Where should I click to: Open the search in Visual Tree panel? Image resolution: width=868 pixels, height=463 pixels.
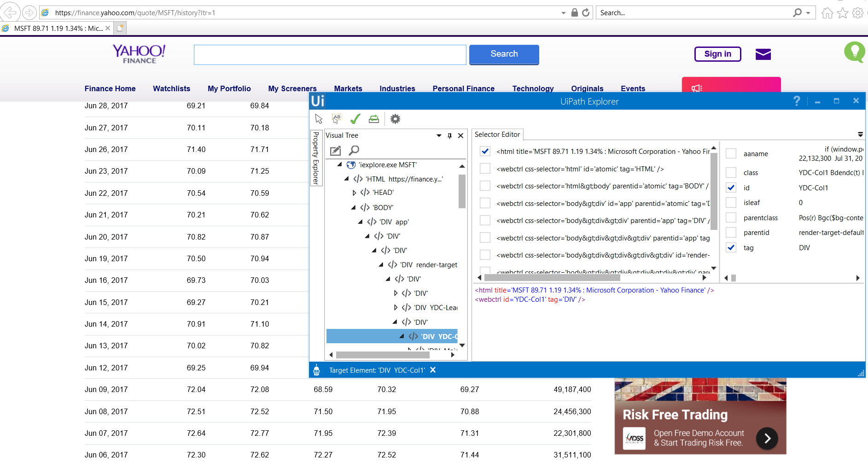[x=354, y=150]
